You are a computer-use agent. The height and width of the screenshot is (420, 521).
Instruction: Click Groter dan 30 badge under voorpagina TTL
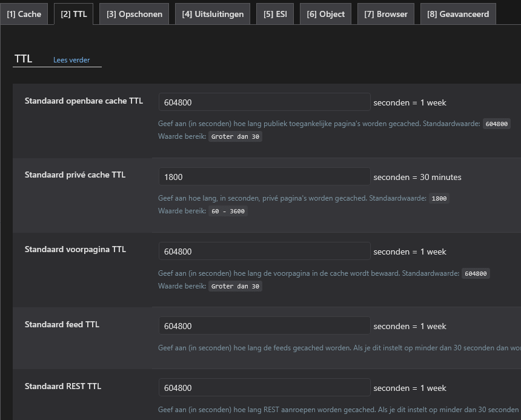pos(236,286)
